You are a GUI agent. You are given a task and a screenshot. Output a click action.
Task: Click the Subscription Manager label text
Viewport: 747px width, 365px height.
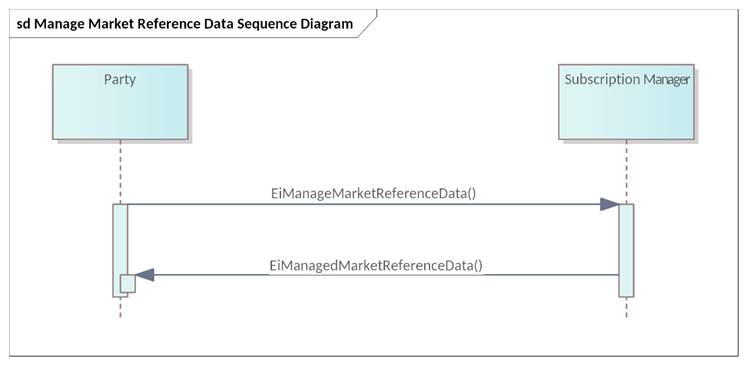coord(626,80)
